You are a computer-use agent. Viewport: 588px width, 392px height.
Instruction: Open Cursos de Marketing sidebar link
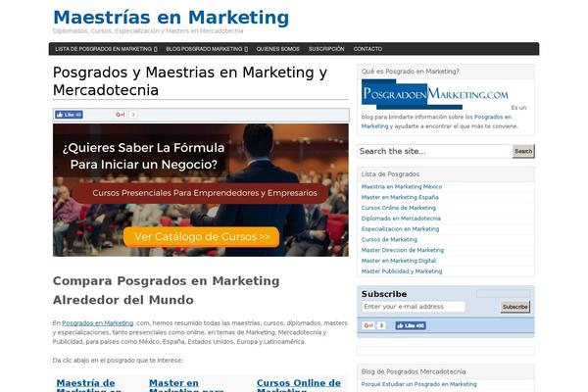(x=389, y=239)
